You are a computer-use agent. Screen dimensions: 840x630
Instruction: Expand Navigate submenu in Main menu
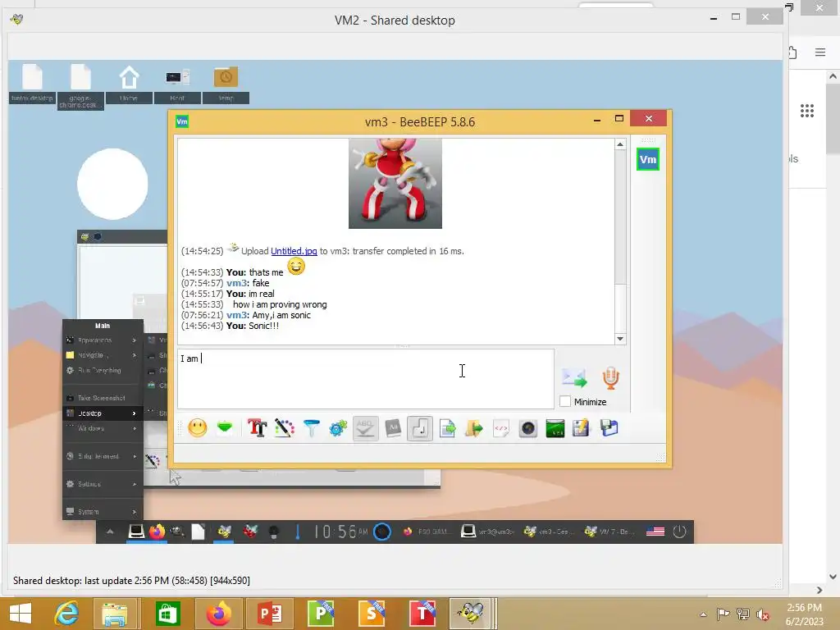pyautogui.click(x=103, y=355)
